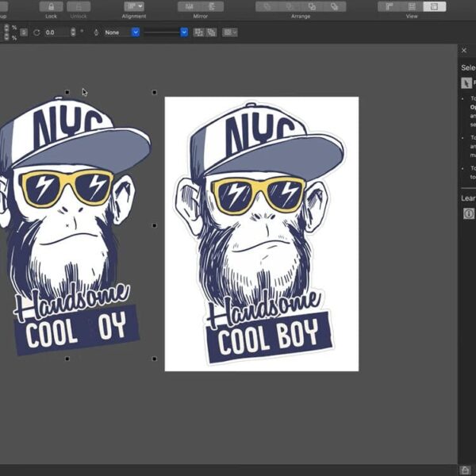Select the first View mode button
The width and height of the screenshot is (476, 476).
point(389,6)
